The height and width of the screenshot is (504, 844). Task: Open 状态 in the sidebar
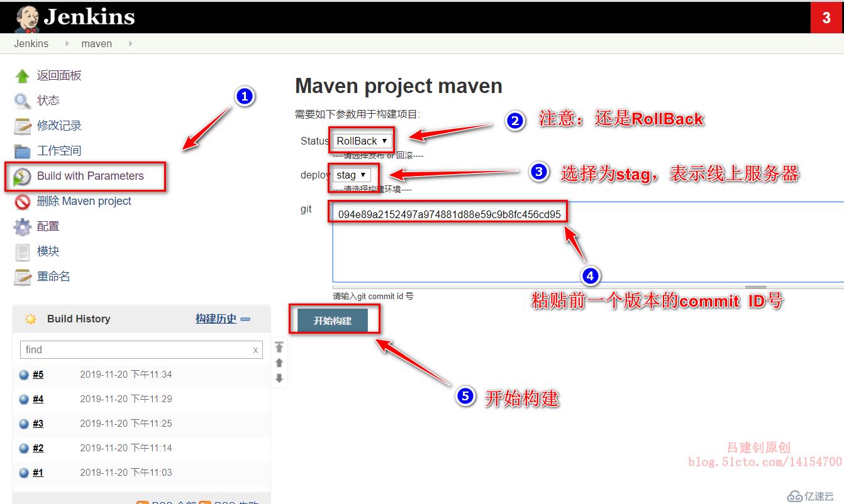click(x=48, y=101)
